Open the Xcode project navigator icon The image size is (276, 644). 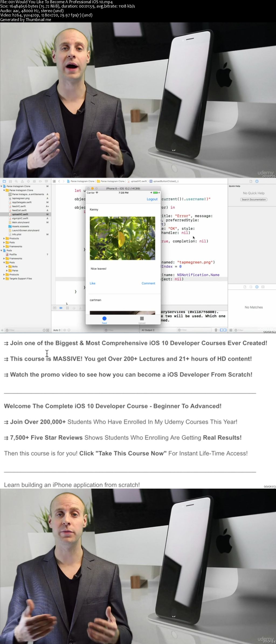tap(4, 181)
